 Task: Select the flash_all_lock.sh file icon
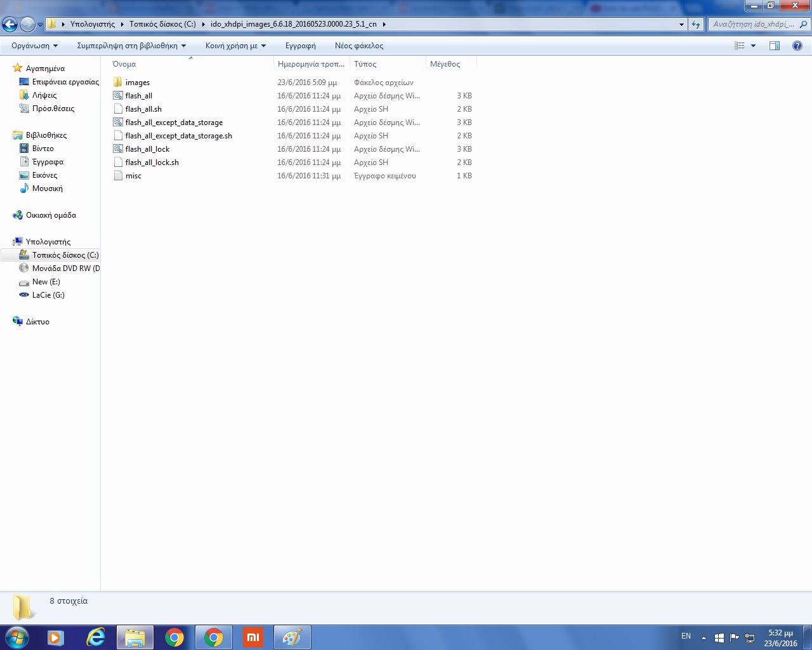pyautogui.click(x=118, y=162)
